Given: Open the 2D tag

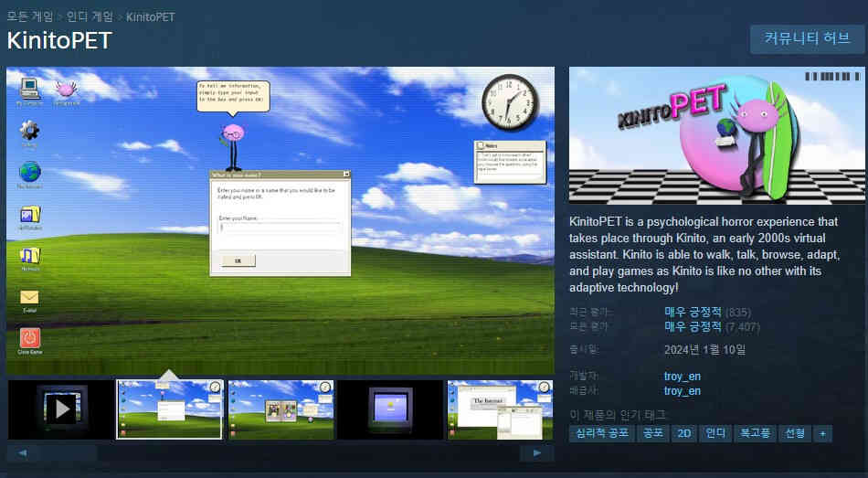Looking at the screenshot, I should tap(683, 433).
